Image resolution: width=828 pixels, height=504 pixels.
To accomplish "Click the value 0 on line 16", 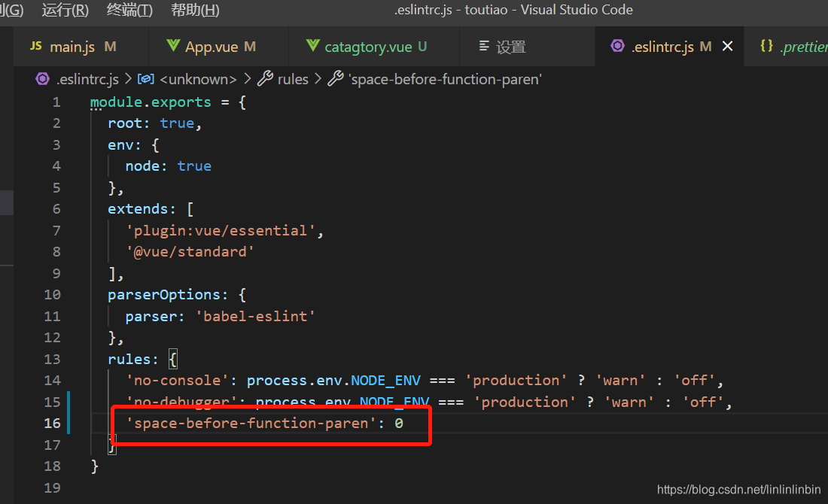I will click(x=399, y=424).
